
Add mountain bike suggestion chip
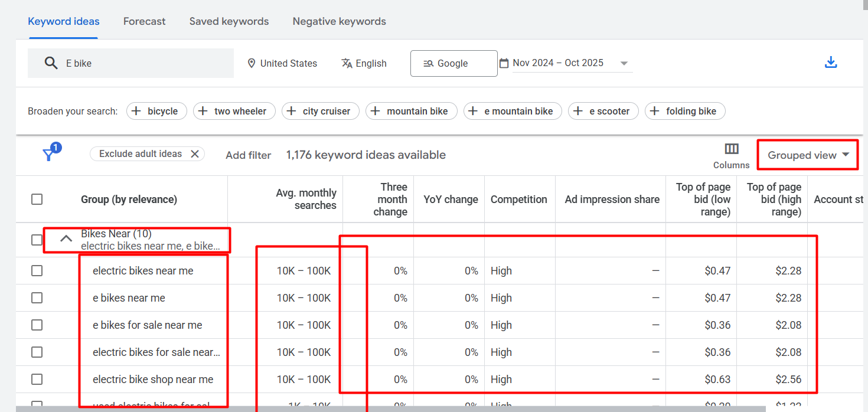click(x=411, y=111)
